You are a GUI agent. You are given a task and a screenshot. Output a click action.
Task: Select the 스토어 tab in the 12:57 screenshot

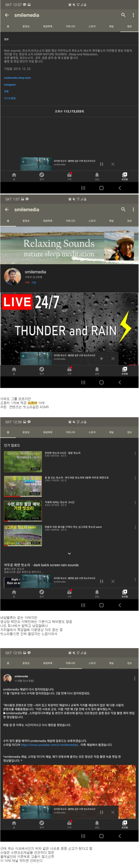click(x=92, y=26)
